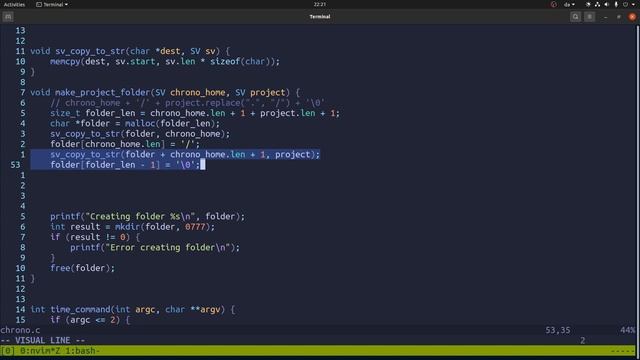Place cursor on void sv_copy_to_str definition line

130,51
